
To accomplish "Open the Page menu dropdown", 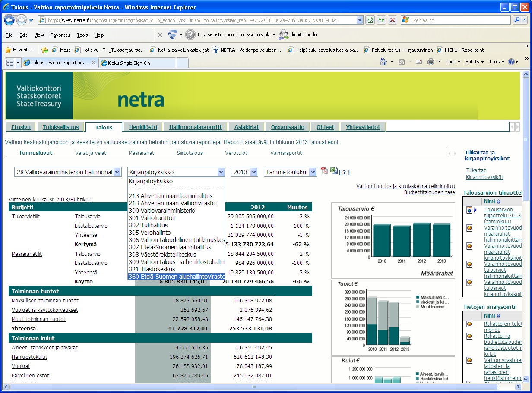I will (452, 62).
